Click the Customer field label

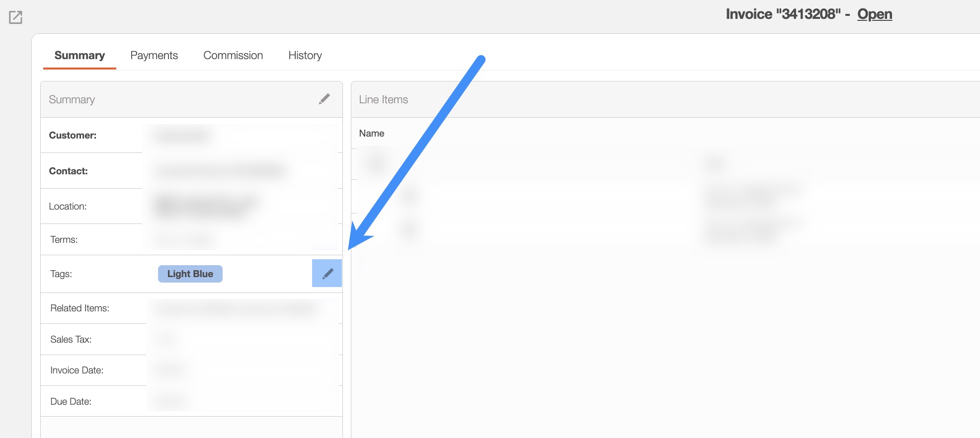73,135
